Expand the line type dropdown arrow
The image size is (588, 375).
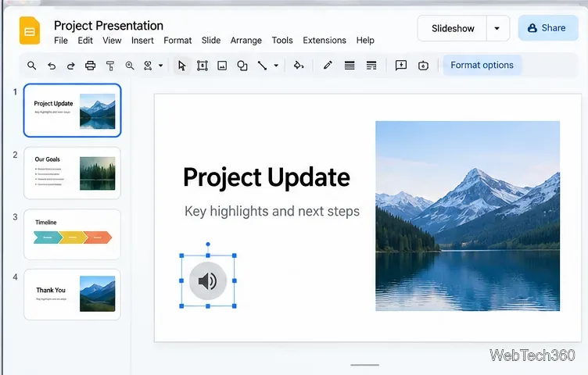point(276,66)
